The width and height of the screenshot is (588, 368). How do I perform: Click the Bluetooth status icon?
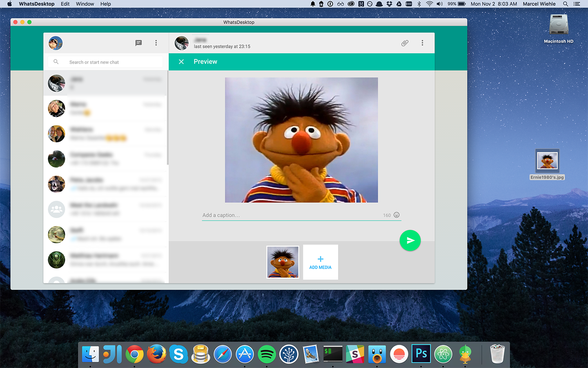(x=419, y=4)
